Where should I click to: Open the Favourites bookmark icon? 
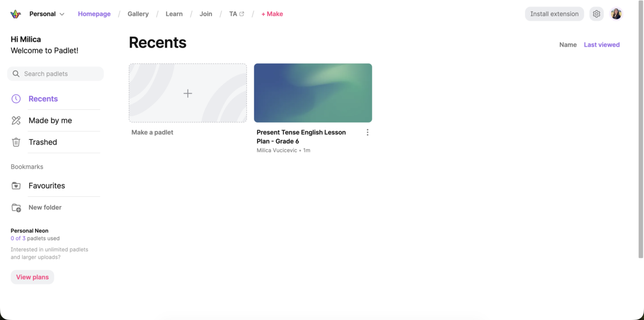point(17,185)
